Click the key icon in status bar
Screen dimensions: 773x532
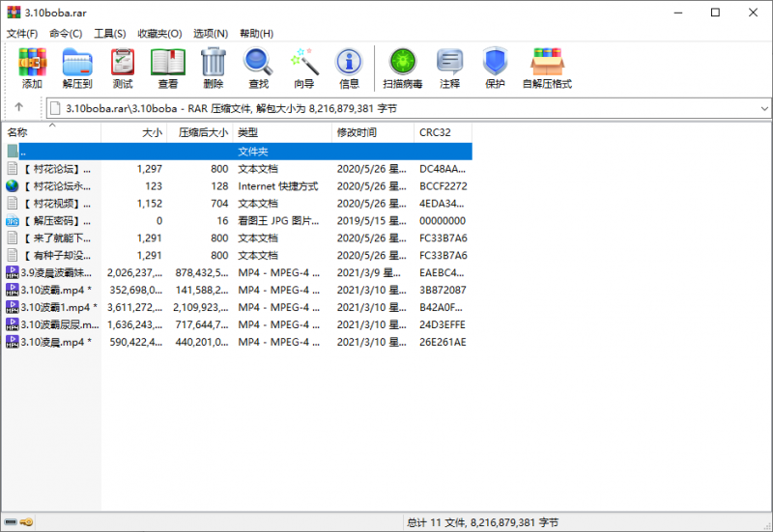(27, 522)
